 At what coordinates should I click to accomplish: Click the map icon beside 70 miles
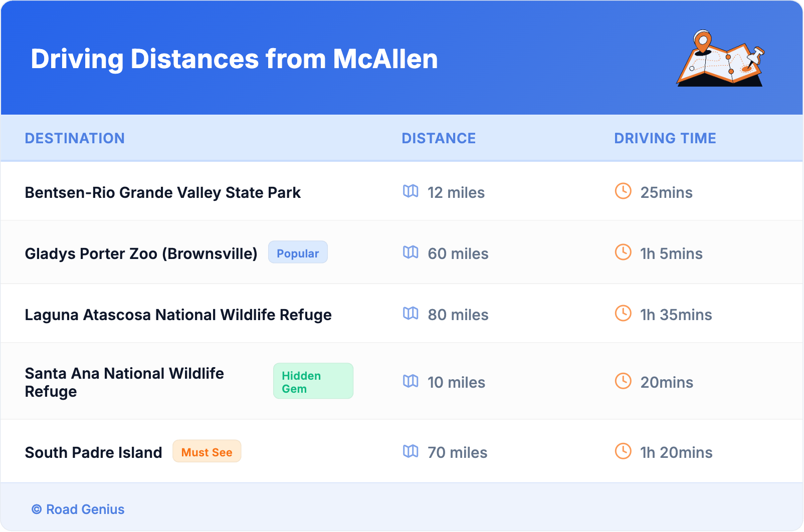point(411,451)
